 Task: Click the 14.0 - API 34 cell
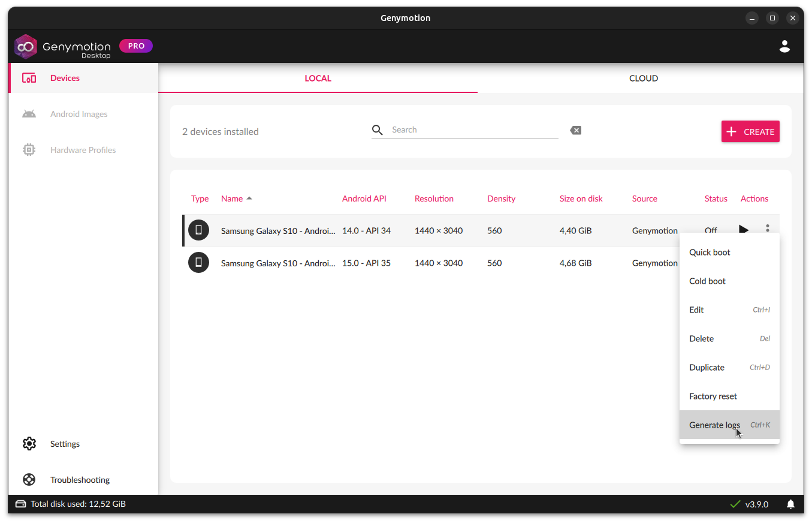pos(366,231)
